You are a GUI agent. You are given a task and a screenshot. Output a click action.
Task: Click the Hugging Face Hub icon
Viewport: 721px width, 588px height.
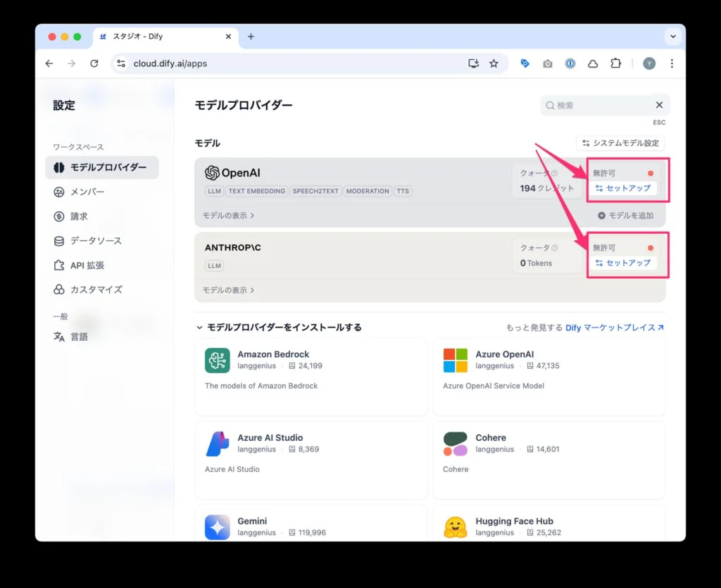455,525
